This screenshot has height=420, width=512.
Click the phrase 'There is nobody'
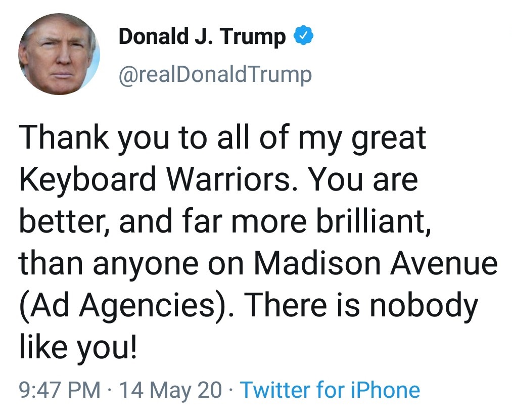pos(363,305)
